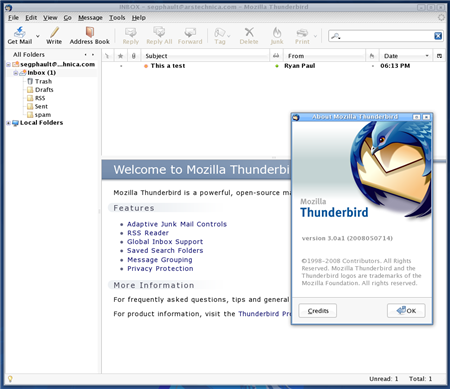Image resolution: width=450 pixels, height=389 pixels.
Task: Focus the toolbar search field
Action: [x=387, y=36]
